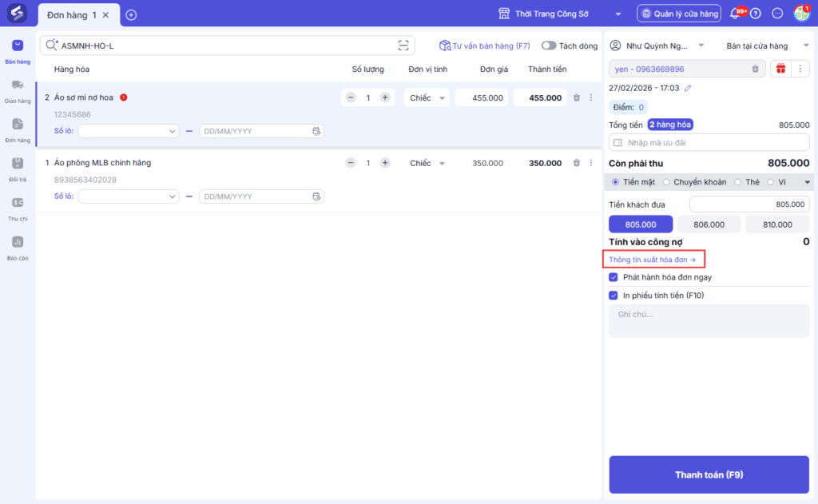Open the Đơn hàng sidebar section
818x504 pixels.
coord(18,130)
